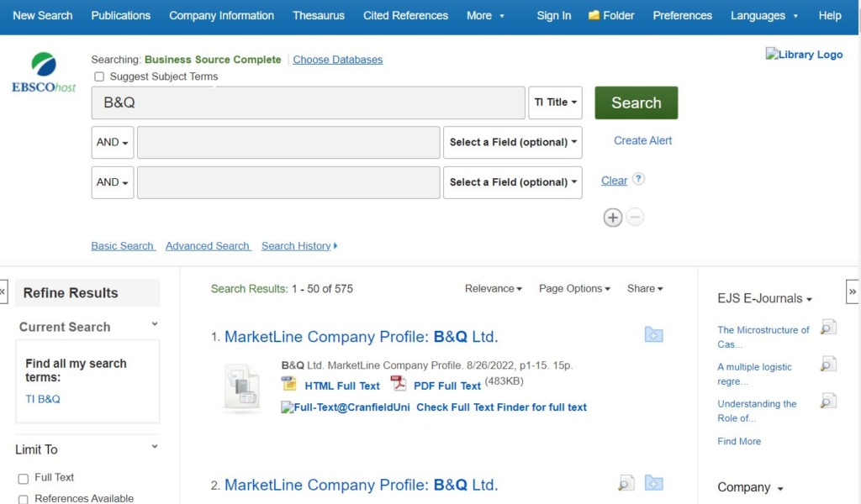Open Publications in top menu
This screenshot has width=861, height=504.
[x=120, y=15]
